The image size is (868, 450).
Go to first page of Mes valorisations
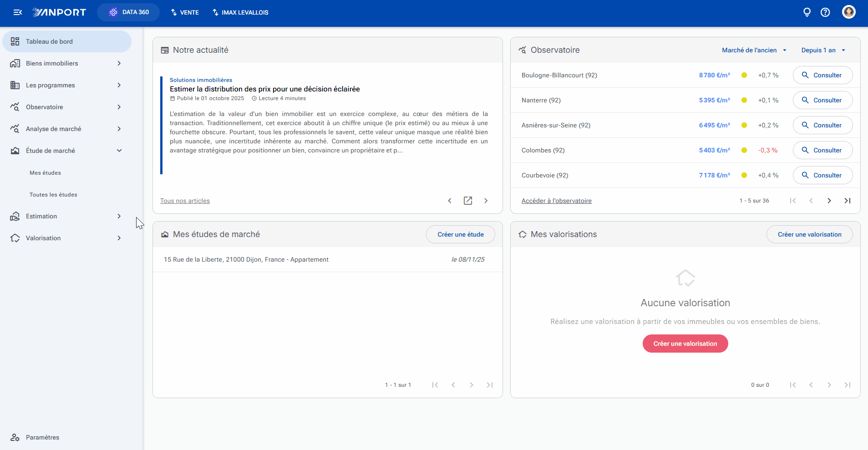(x=793, y=385)
